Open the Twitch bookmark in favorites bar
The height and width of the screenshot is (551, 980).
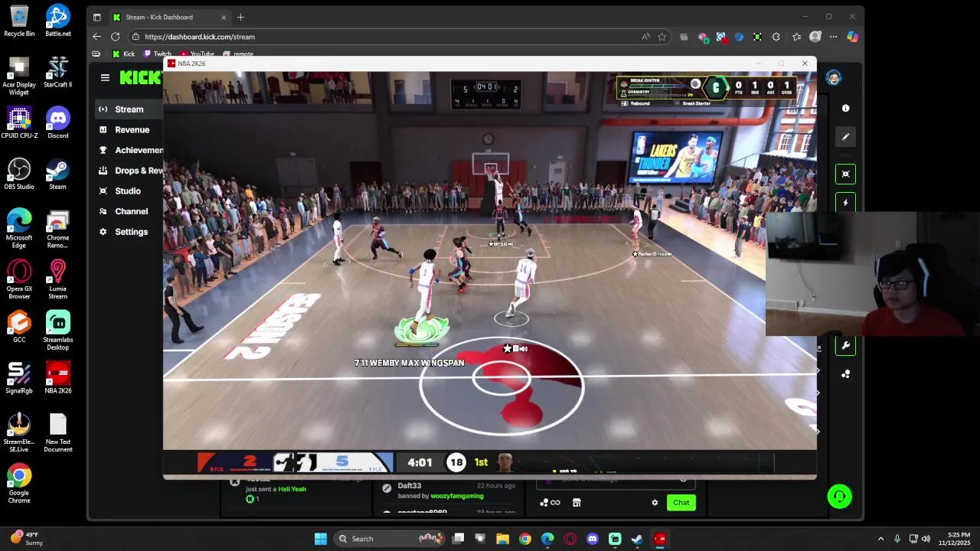pos(158,54)
